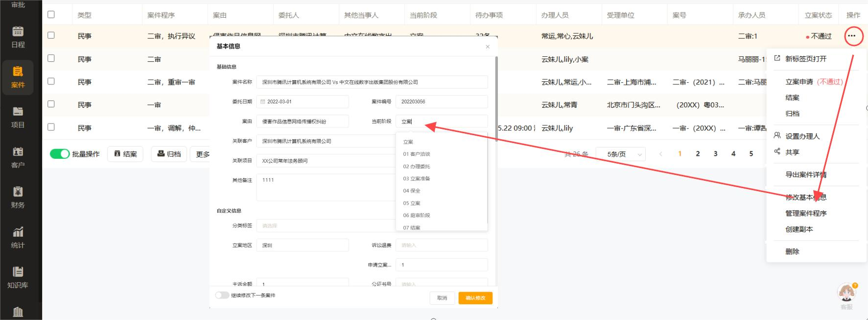This screenshot has width=868, height=320.
Task: Click the orange 确认修改 button
Action: (475, 298)
